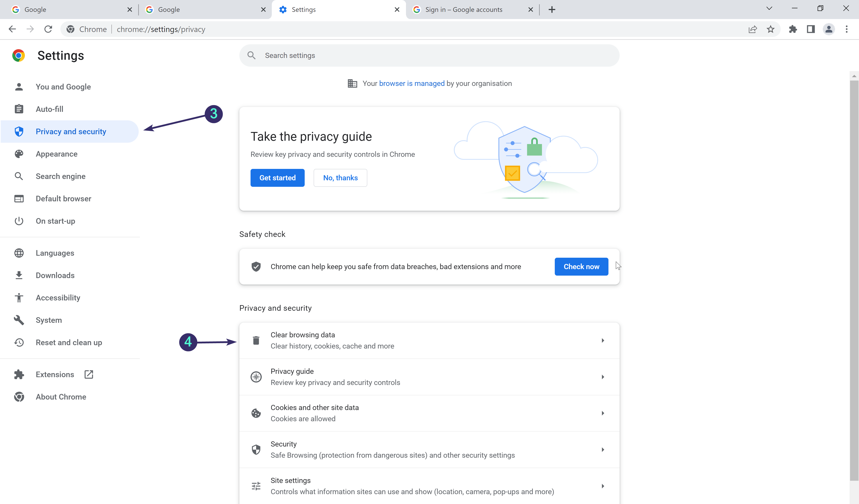Screen dimensions: 859x504
Task: Click the Check now button
Action: [581, 266]
